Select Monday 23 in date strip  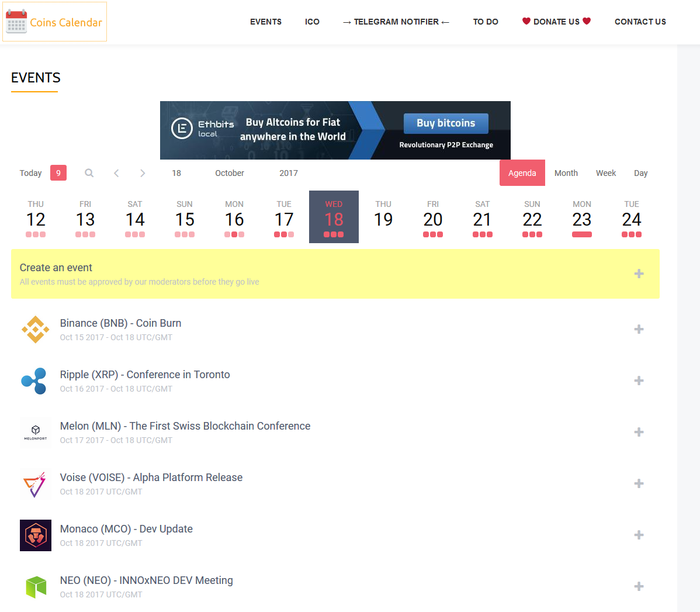[582, 217]
